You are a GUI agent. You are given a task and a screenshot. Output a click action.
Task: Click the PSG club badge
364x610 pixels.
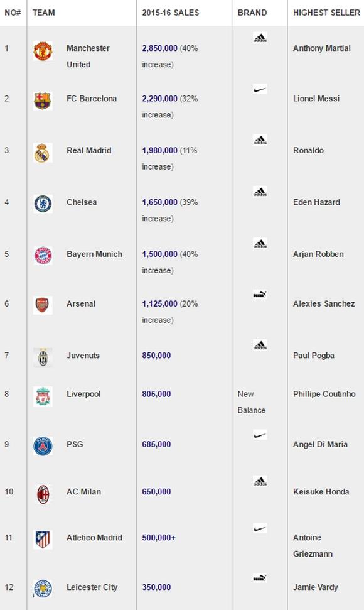(43, 446)
